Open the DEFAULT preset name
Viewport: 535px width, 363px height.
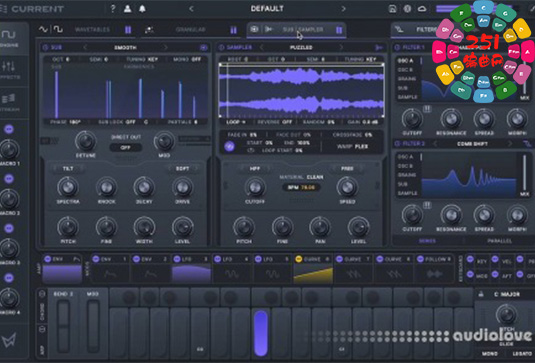tap(267, 9)
